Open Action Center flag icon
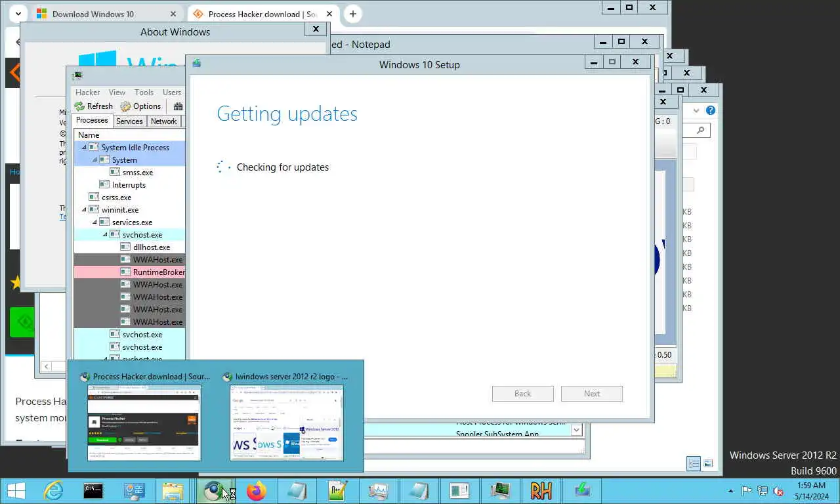 [x=747, y=491]
